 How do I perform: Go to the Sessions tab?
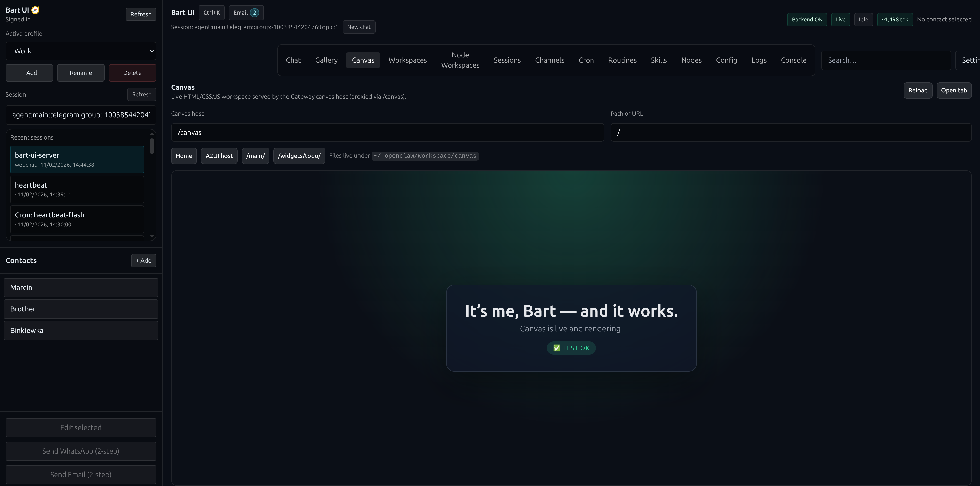pyautogui.click(x=507, y=60)
